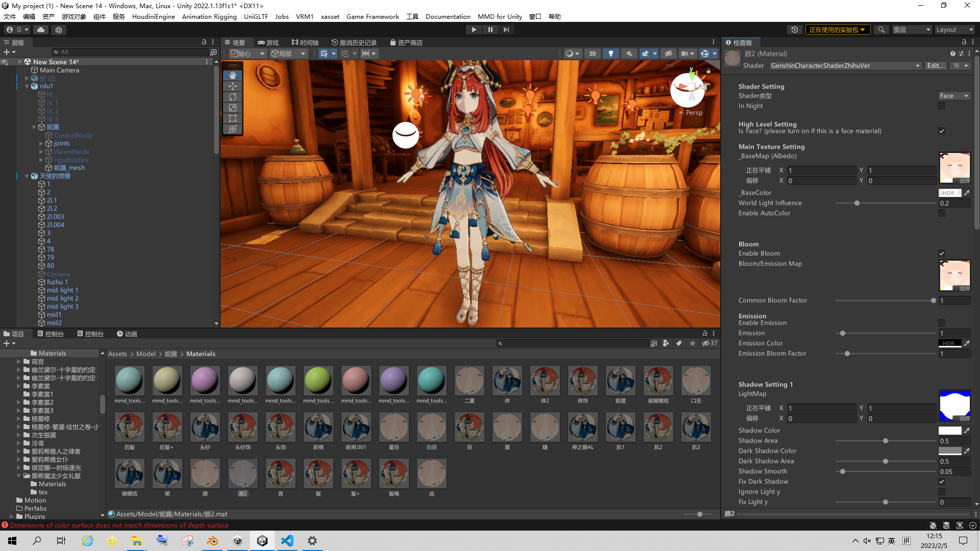
Task: Select the Rotate tool in scene overlay
Action: [x=233, y=97]
